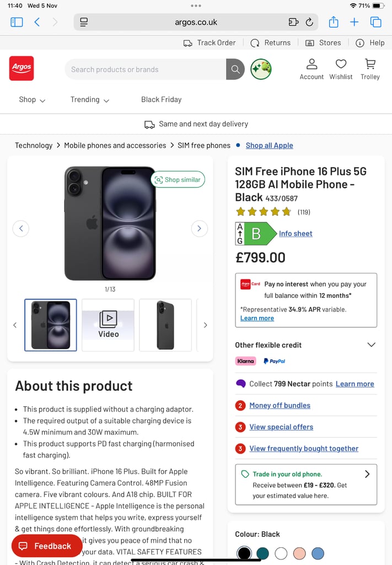This screenshot has width=392, height=565.
Task: Toggle the Feedback button
Action: (47, 546)
